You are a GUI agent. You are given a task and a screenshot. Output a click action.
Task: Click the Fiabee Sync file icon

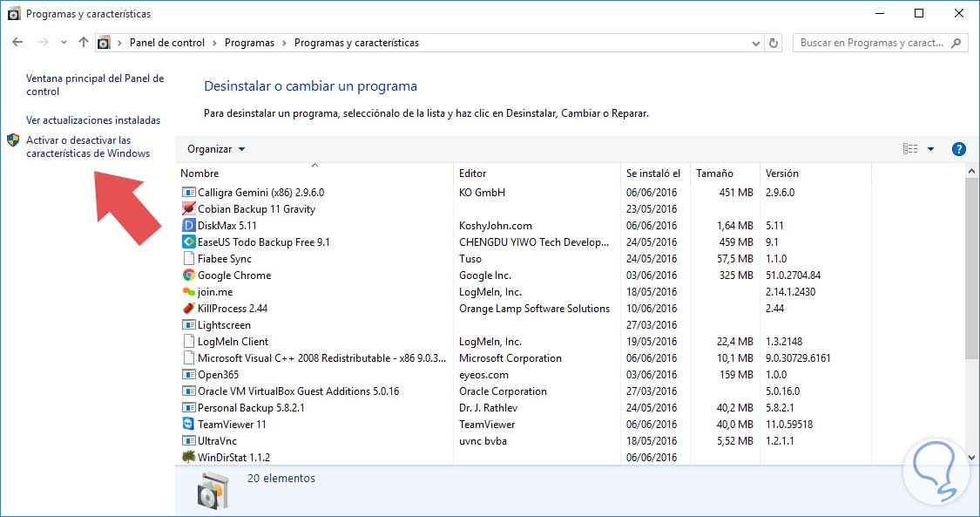click(x=189, y=259)
